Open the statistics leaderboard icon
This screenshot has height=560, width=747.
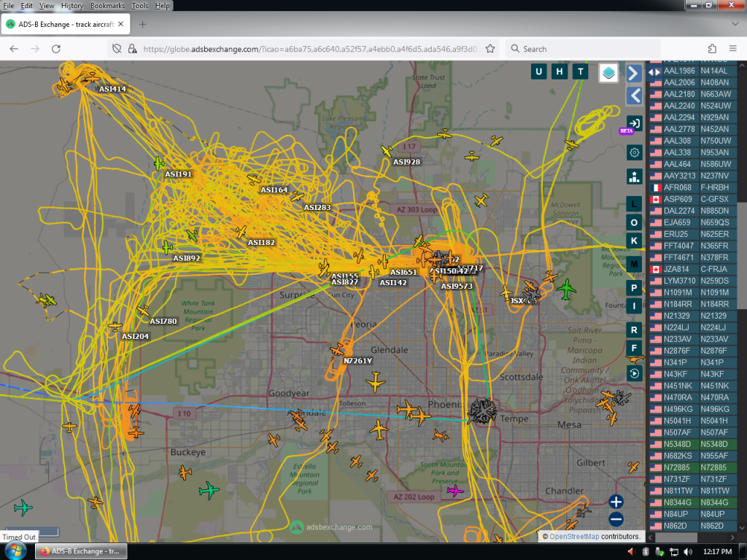coord(634,176)
